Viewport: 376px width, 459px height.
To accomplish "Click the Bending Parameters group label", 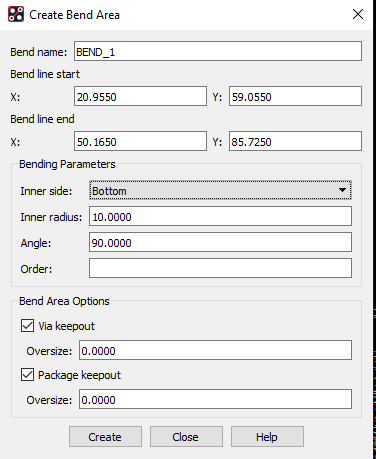I will pos(67,164).
